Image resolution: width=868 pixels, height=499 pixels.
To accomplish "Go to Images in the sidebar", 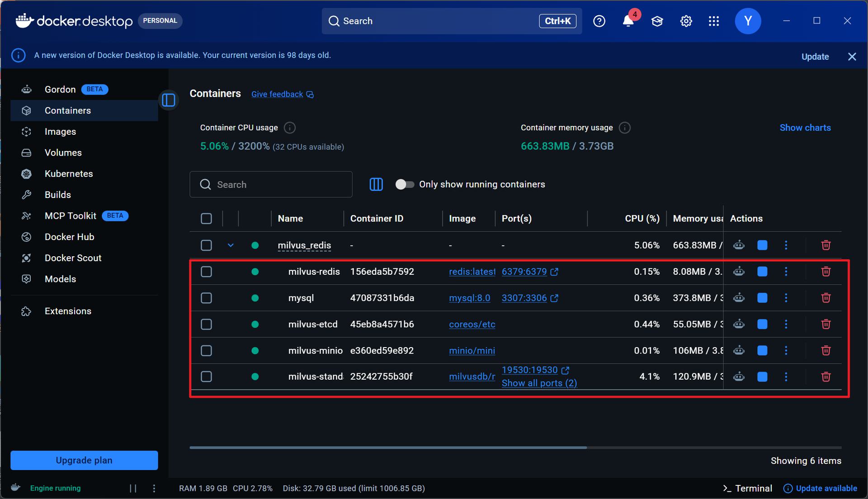I will [84, 132].
